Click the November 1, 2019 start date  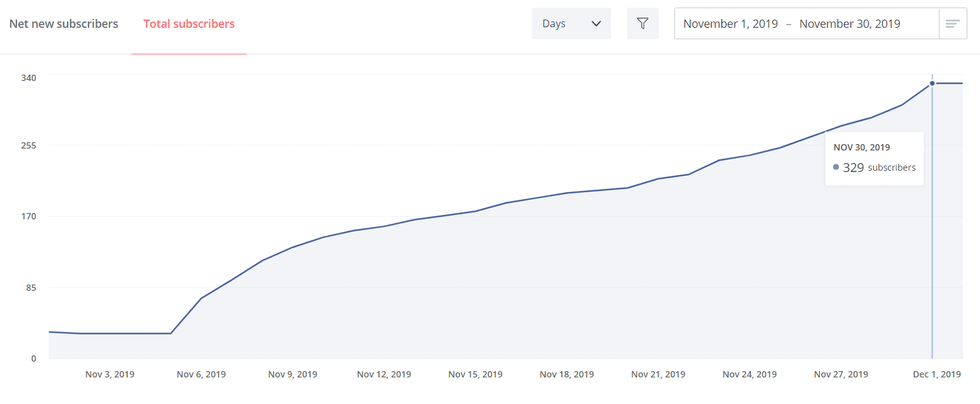click(x=730, y=24)
